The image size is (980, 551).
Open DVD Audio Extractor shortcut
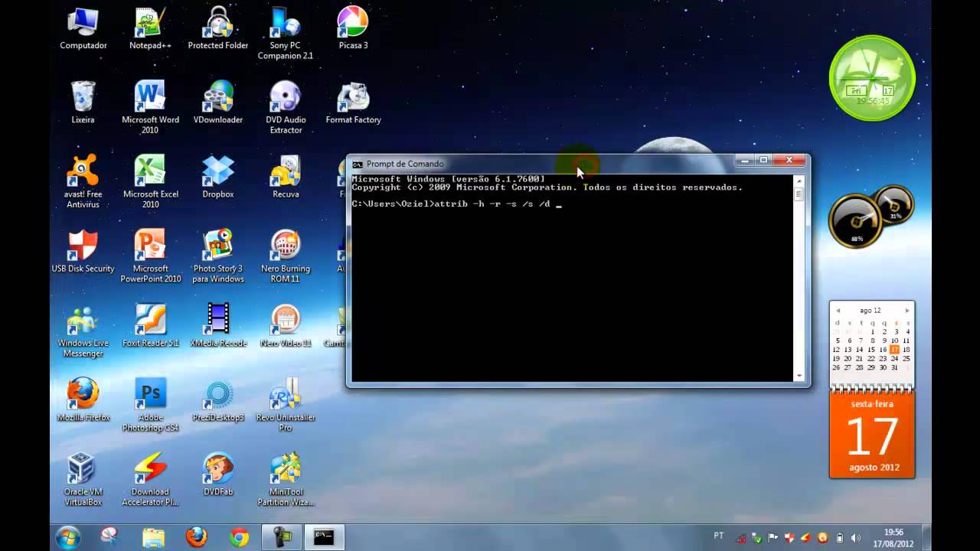[x=286, y=108]
